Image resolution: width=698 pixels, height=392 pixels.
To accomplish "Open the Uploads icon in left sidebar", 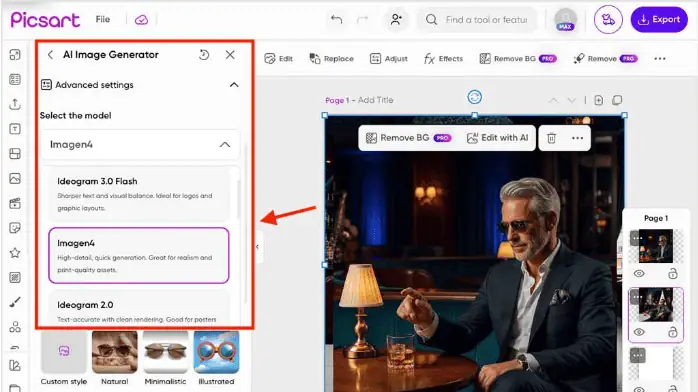I will point(15,104).
